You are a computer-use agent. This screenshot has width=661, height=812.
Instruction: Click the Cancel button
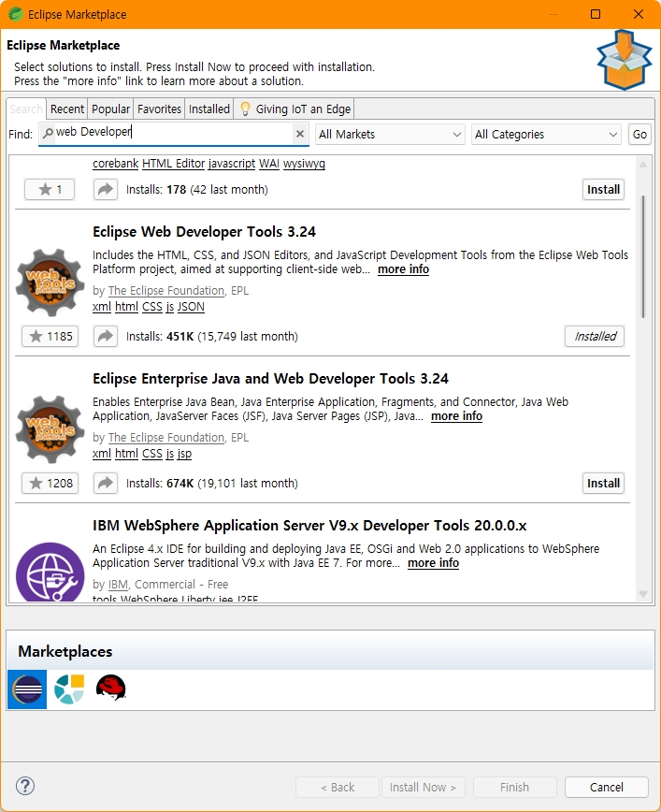pyautogui.click(x=606, y=787)
